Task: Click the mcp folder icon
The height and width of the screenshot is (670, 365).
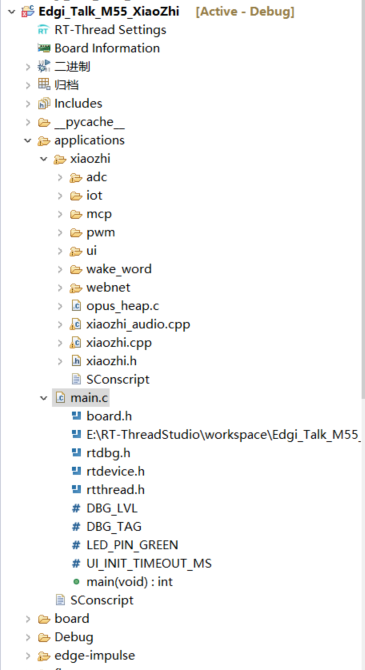Action: (x=76, y=214)
